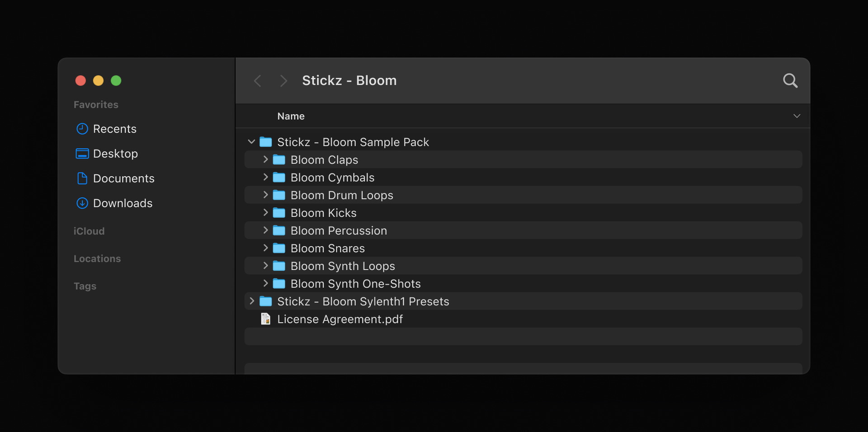
Task: Open License Agreement.pdf
Action: point(340,319)
